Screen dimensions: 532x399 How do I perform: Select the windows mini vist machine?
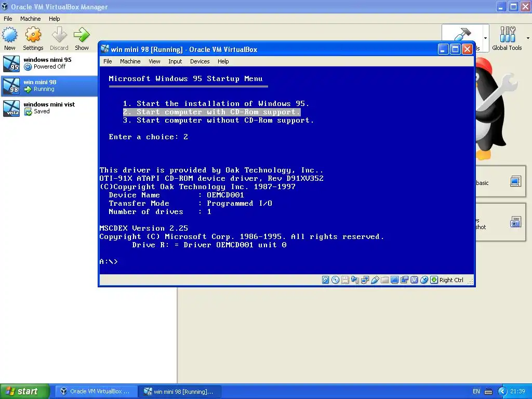(49, 108)
